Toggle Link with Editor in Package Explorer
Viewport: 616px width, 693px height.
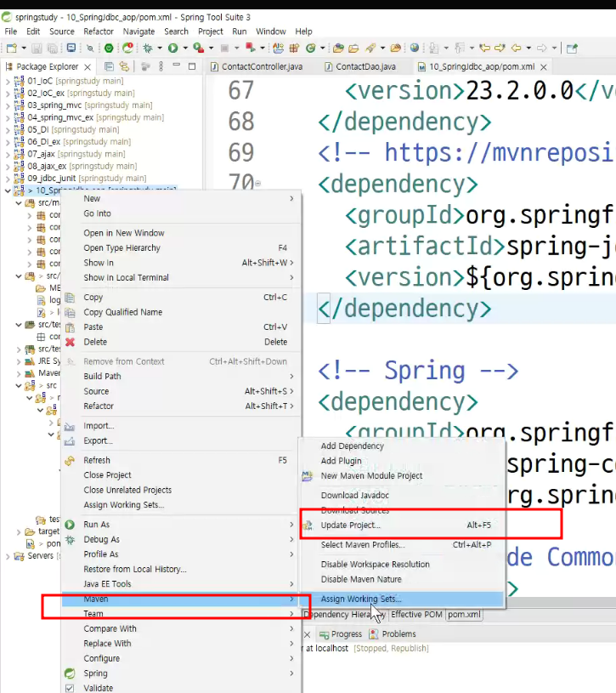coord(125,66)
